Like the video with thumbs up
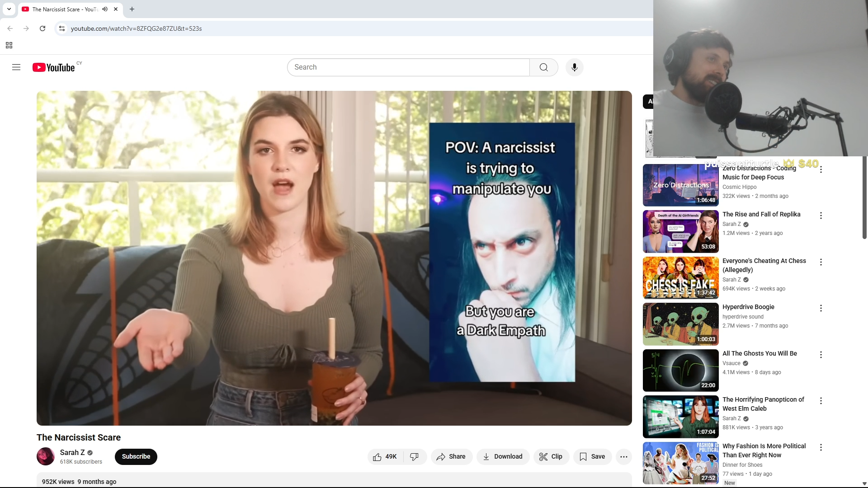This screenshot has height=488, width=868. point(385,457)
